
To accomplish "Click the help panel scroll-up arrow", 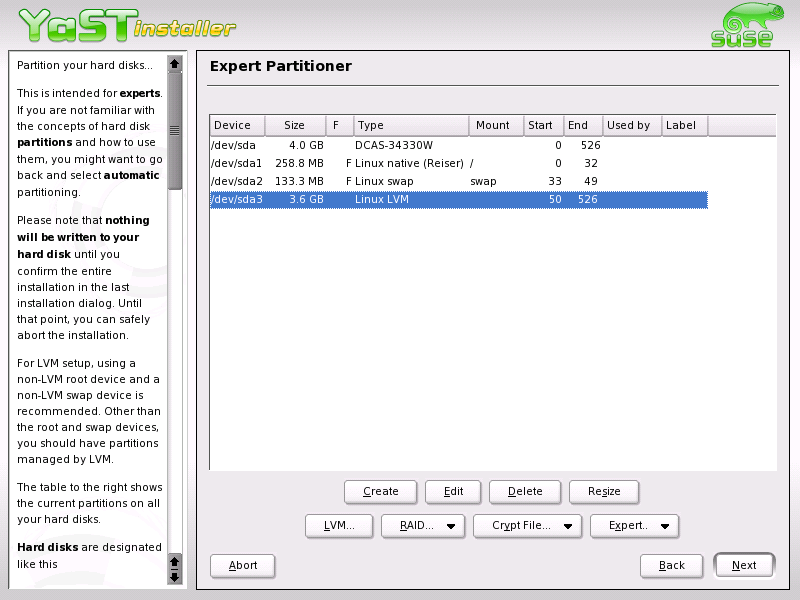I will point(174,62).
